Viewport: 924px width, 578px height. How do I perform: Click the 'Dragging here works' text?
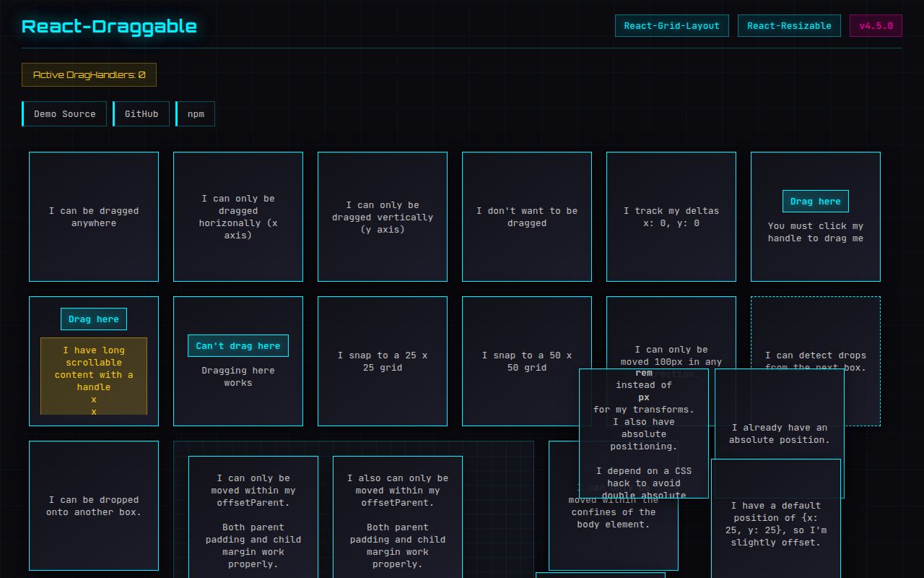238,376
